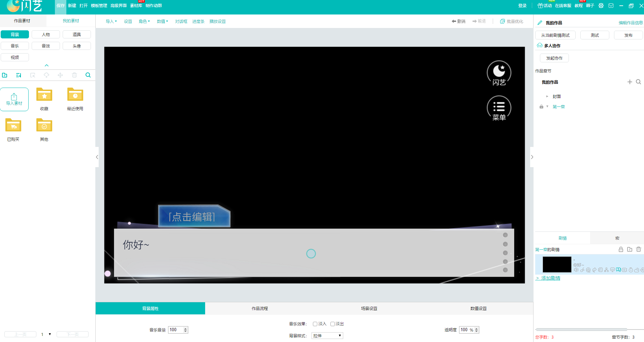Search chapters in 我的作品

(638, 82)
